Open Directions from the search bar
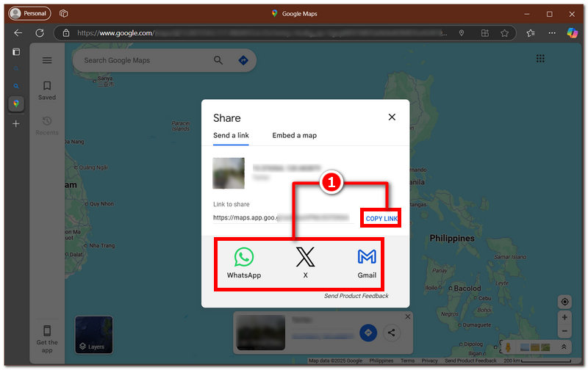 243,60
